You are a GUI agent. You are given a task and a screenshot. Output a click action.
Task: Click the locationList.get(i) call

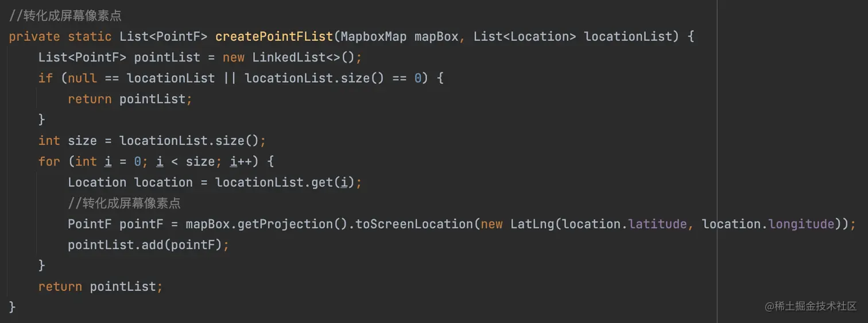pos(285,182)
